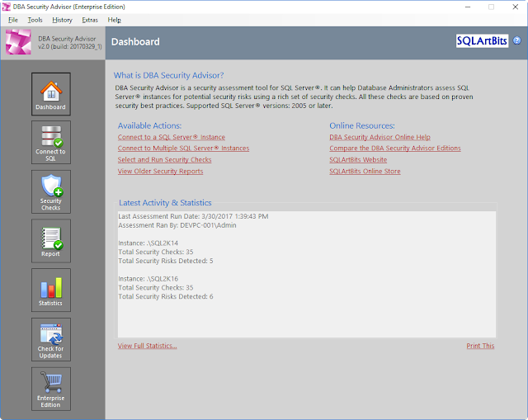The width and height of the screenshot is (528, 420).
Task: Click Assessment Ran By DEVPC-001\Admin text
Action: (177, 225)
